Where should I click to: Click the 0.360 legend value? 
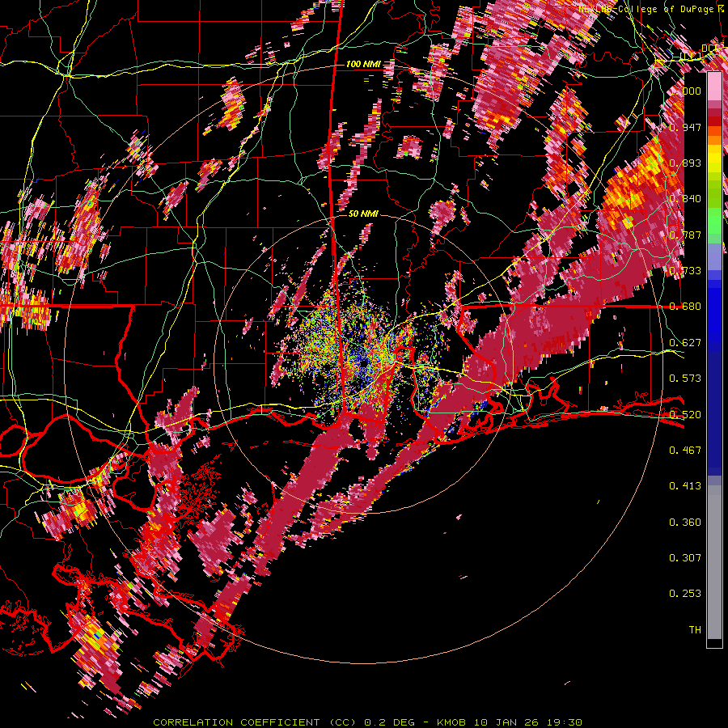click(x=685, y=523)
